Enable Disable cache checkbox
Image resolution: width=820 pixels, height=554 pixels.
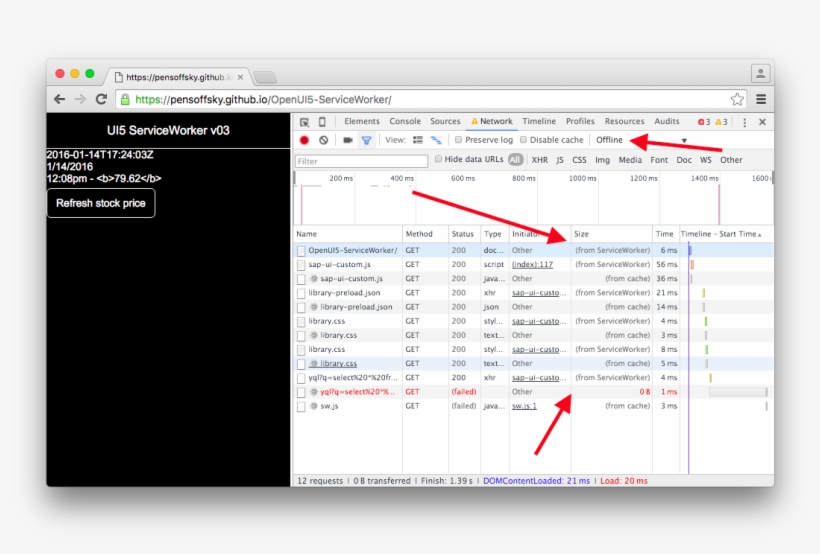(x=523, y=140)
